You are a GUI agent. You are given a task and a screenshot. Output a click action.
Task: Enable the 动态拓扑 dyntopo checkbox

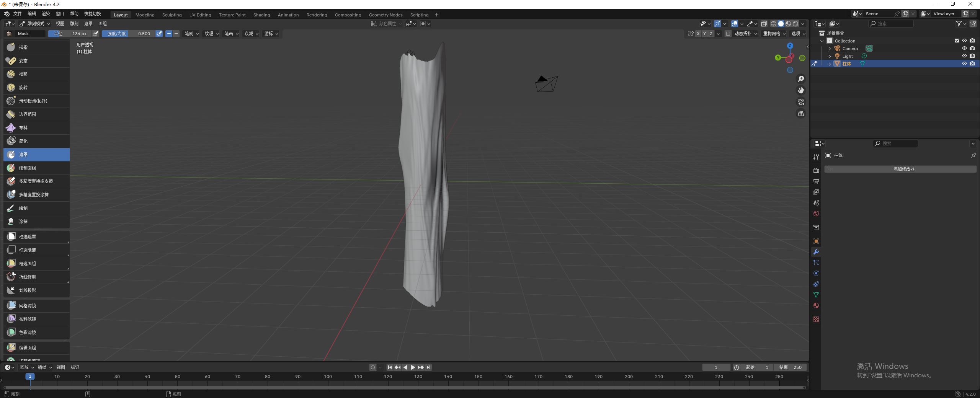click(728, 34)
